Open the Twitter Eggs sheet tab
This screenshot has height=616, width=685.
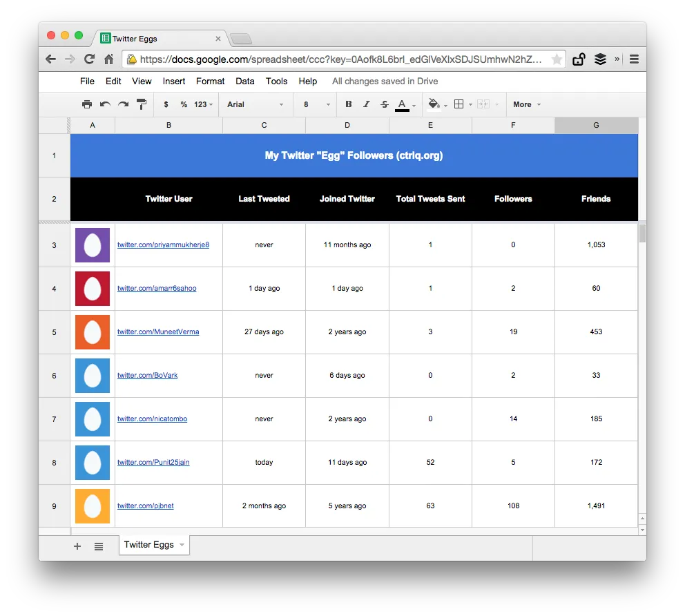[148, 545]
